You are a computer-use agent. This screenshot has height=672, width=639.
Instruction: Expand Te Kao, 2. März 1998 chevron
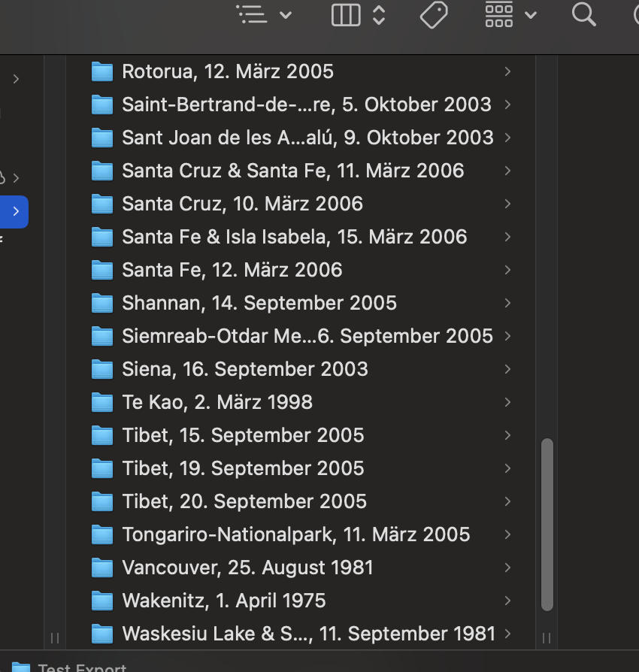[508, 402]
